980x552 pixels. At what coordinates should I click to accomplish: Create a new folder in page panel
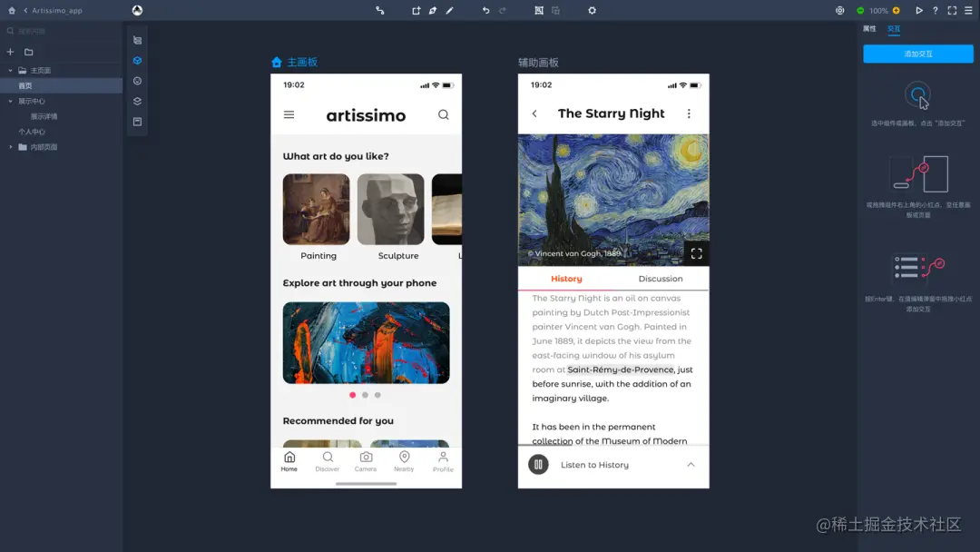[x=29, y=52]
